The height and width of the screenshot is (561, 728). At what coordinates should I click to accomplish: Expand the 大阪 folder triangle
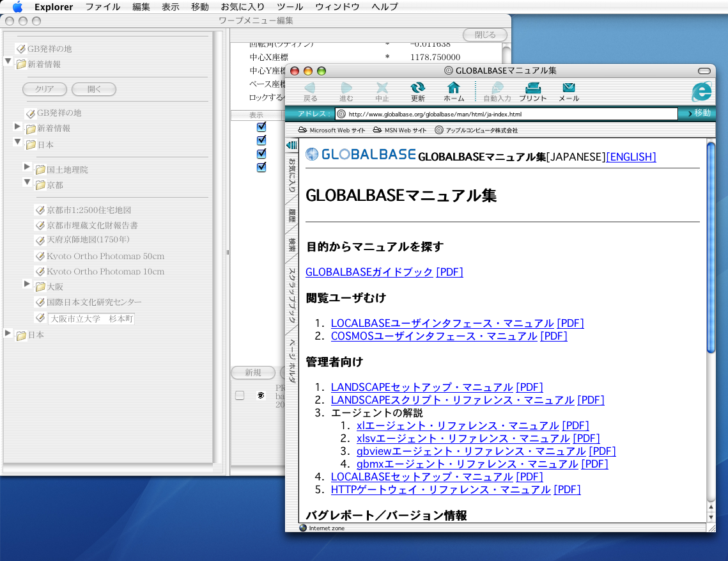[x=27, y=283]
